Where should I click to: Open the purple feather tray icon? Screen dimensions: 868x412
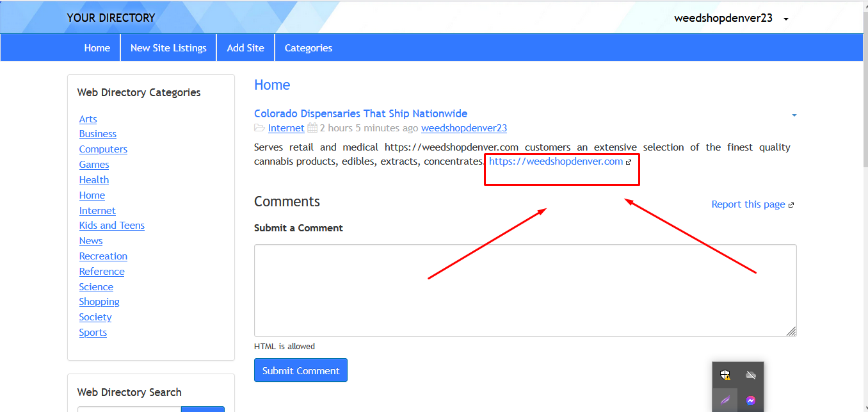click(725, 400)
